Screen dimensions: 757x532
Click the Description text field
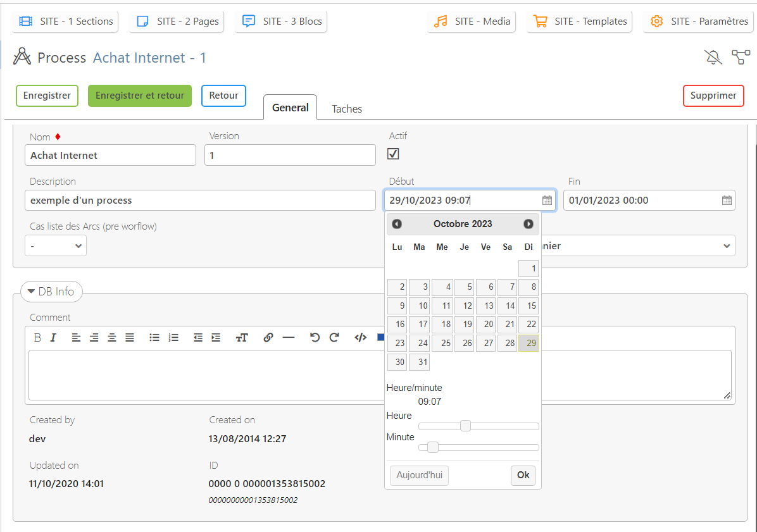coord(201,201)
